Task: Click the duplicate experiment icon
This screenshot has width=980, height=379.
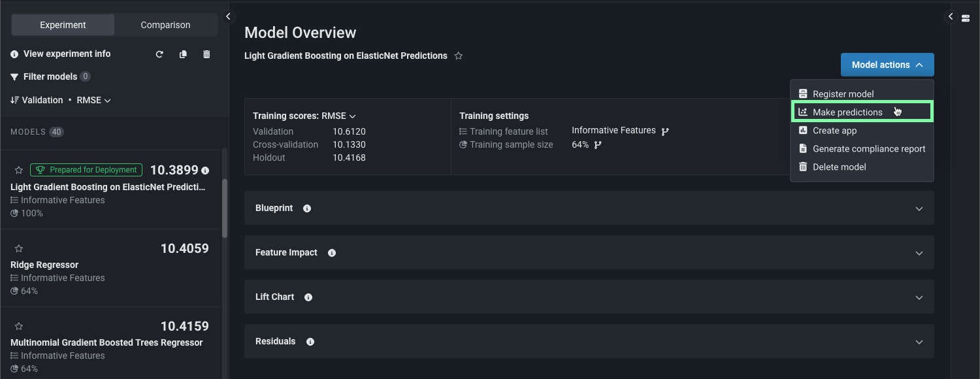Action: click(183, 54)
